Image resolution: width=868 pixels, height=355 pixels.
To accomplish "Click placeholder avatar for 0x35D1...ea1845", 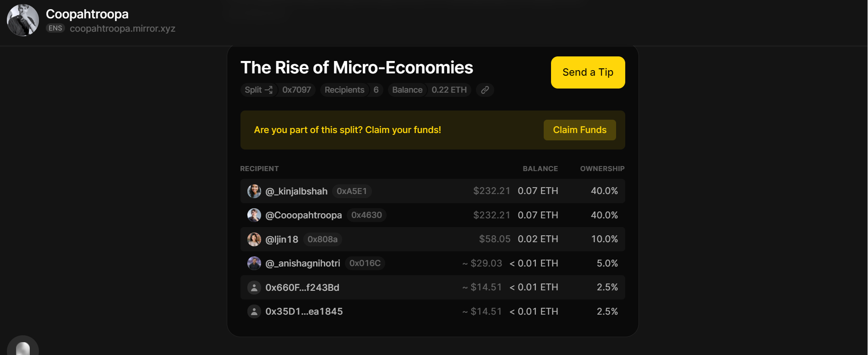I will 254,311.
